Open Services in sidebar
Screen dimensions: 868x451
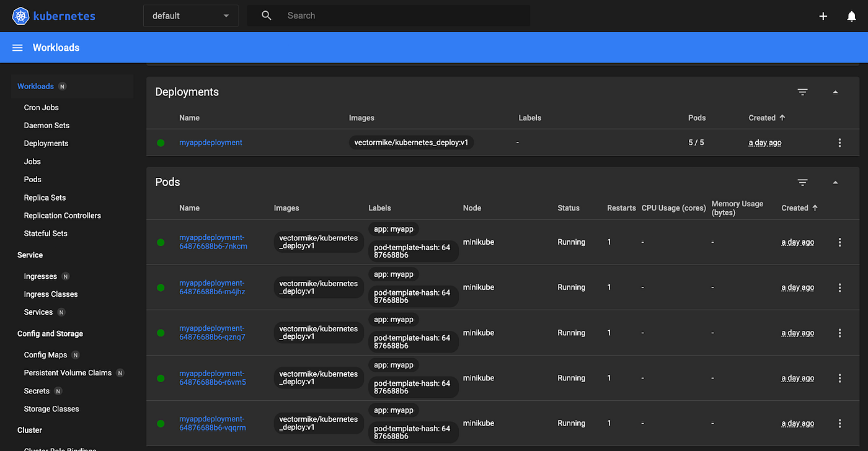(x=38, y=312)
